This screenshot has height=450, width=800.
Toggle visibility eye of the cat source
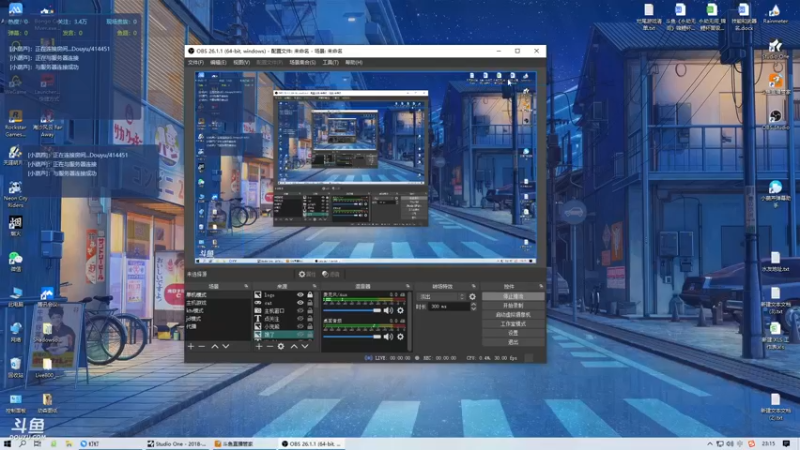tap(300, 303)
